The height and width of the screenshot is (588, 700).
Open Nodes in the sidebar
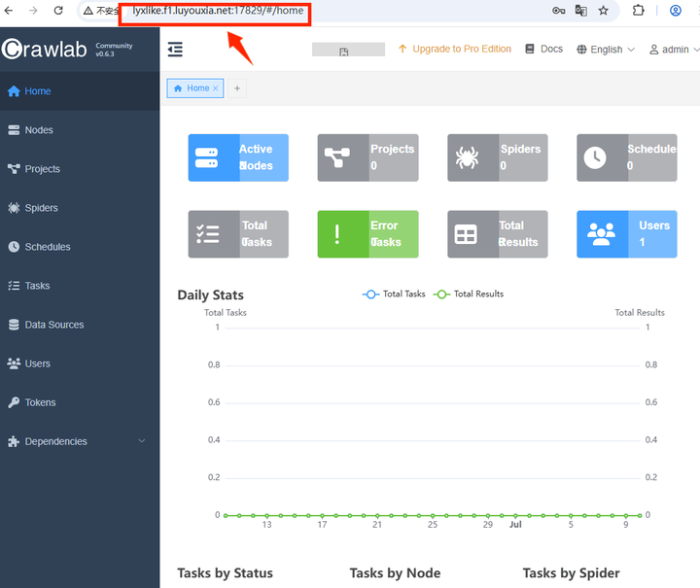(80, 130)
